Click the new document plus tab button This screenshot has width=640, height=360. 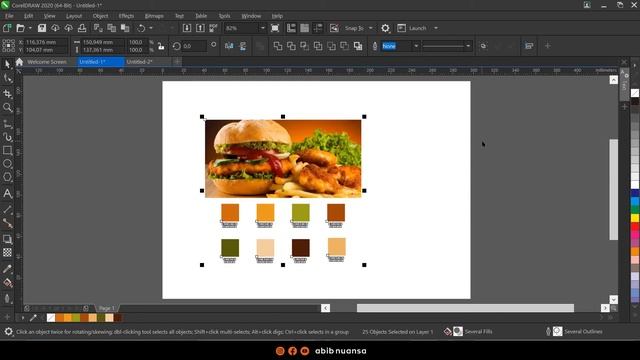tap(177, 62)
